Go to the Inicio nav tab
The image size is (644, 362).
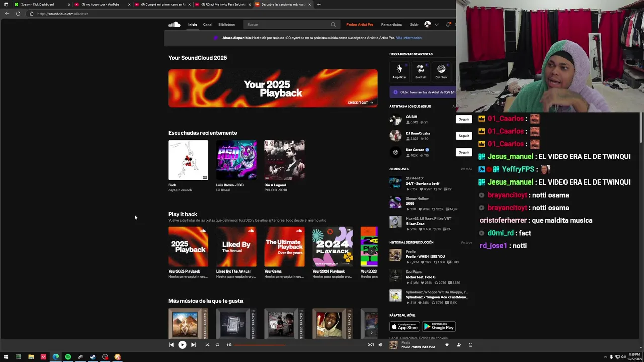click(193, 24)
